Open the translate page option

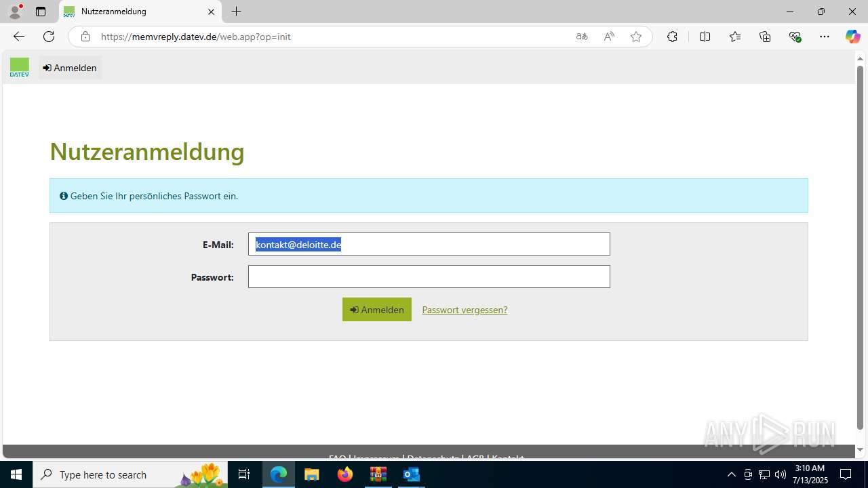(582, 37)
